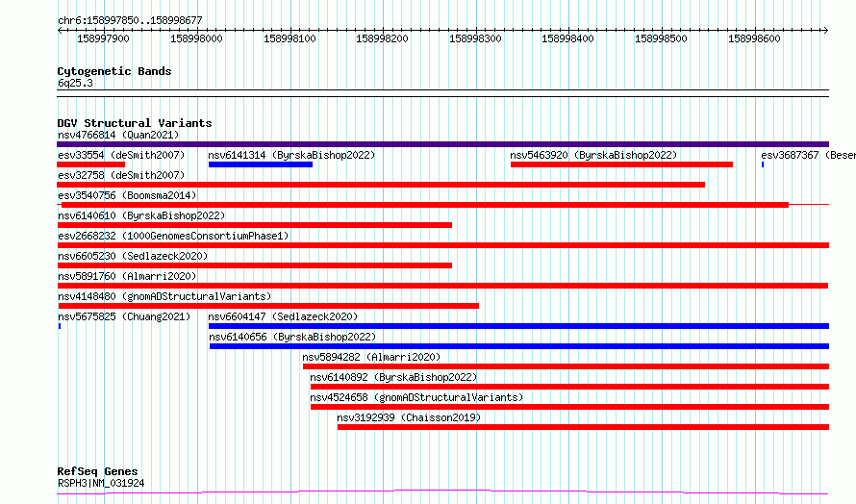Click ruler position 158998400

pos(567,38)
